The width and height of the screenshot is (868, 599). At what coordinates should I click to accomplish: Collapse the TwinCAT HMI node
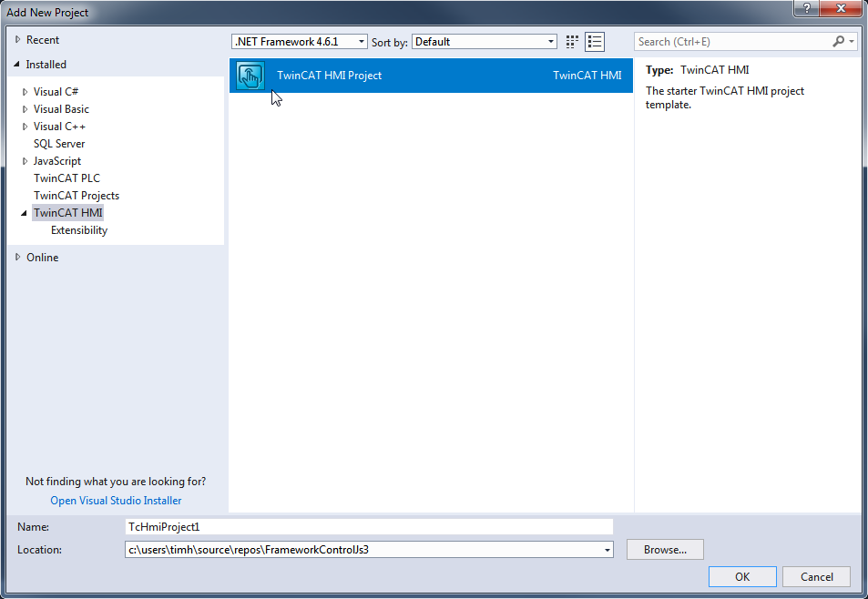[25, 213]
